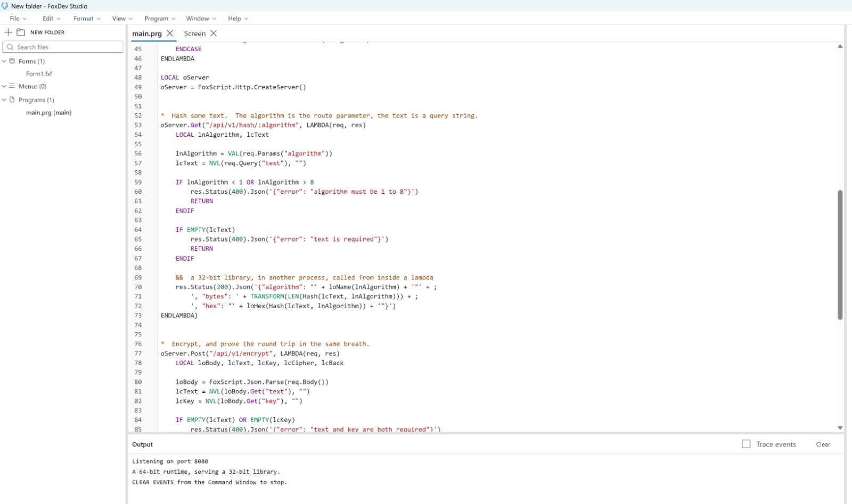This screenshot has width=852, height=504.
Task: Click 'LOCAL oServer' on line 48
Action: (185, 78)
